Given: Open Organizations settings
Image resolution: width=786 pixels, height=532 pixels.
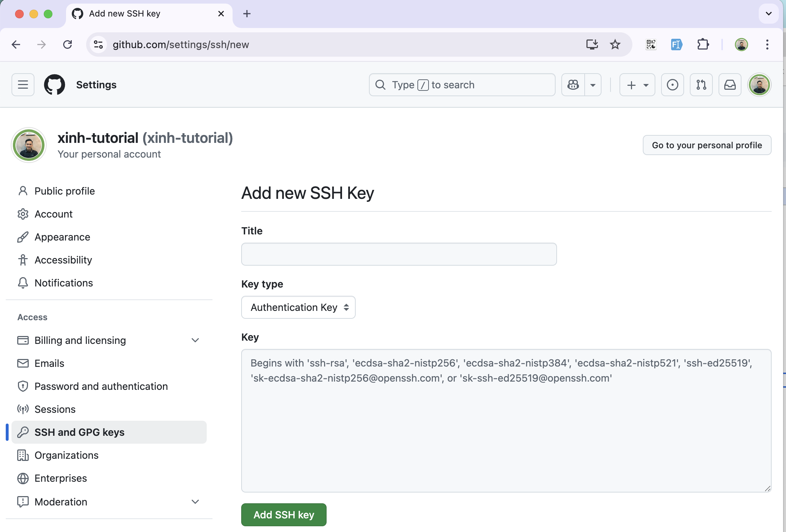Looking at the screenshot, I should coord(109,455).
